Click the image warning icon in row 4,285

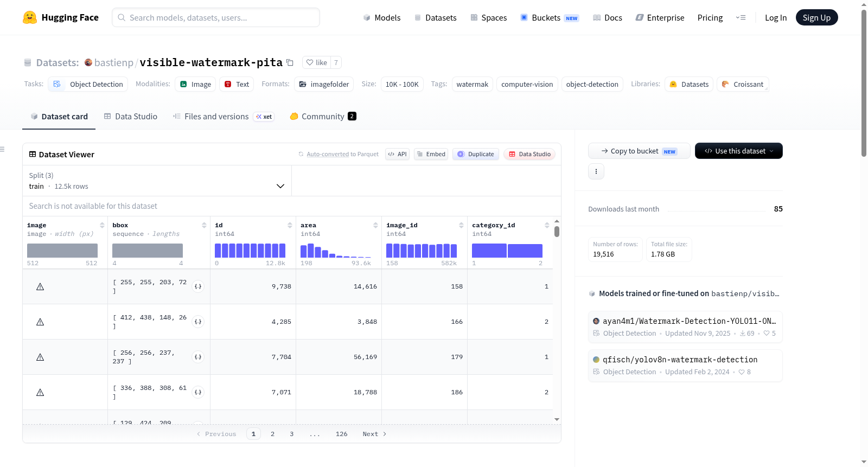click(40, 322)
